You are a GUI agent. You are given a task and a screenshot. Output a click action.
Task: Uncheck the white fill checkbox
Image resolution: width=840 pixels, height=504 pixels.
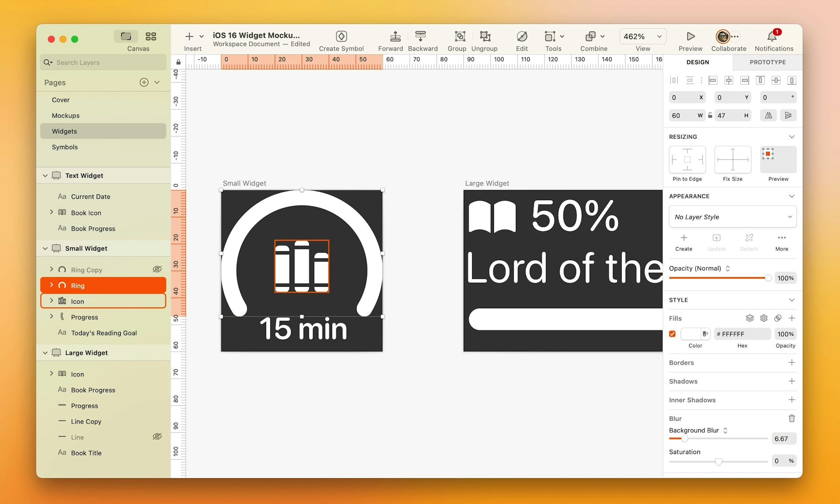(672, 334)
